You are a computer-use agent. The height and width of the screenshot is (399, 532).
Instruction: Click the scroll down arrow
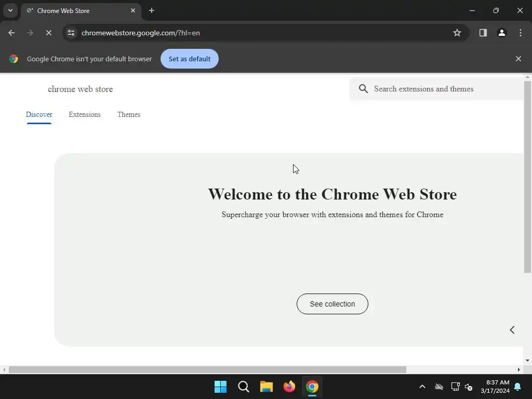pos(527,361)
